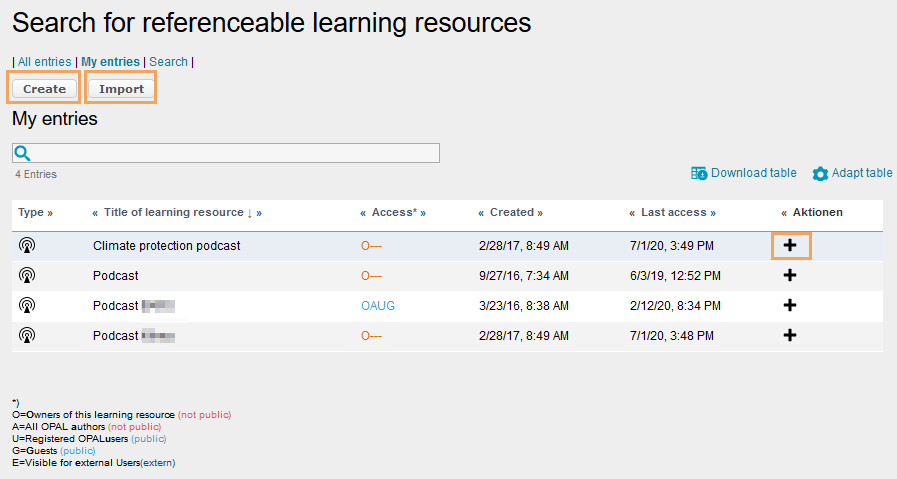Click plus icon for 3/23/16 Podcast row
The image size is (897, 479).
tap(790, 305)
